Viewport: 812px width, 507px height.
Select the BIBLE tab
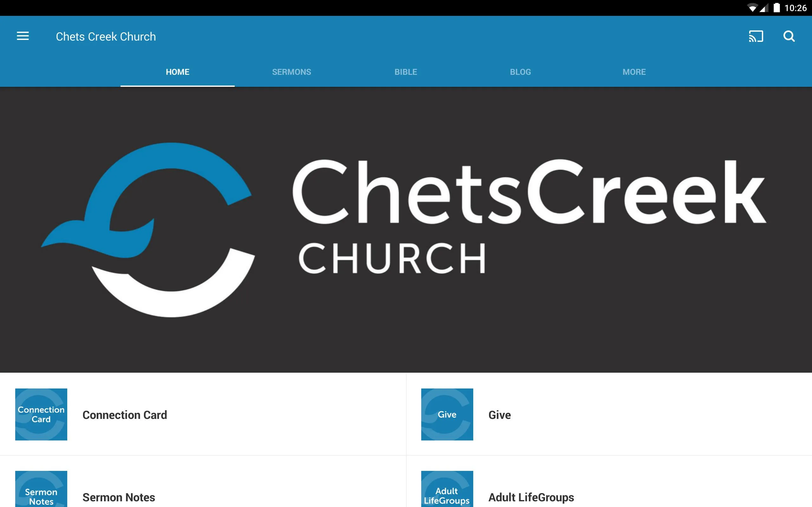point(406,71)
